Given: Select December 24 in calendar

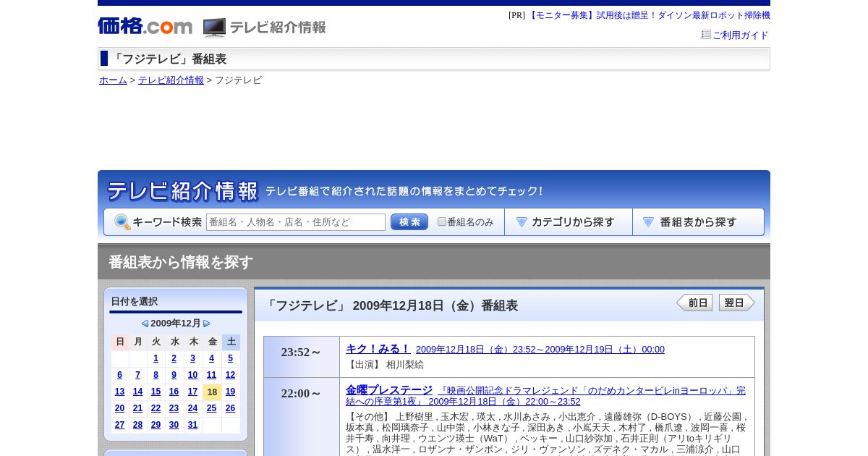Looking at the screenshot, I should pyautogui.click(x=192, y=408).
